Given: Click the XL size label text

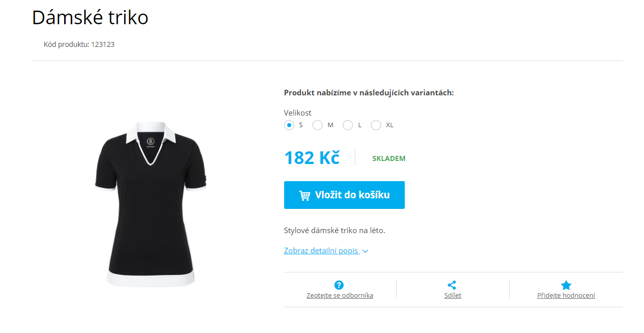Looking at the screenshot, I should (390, 125).
